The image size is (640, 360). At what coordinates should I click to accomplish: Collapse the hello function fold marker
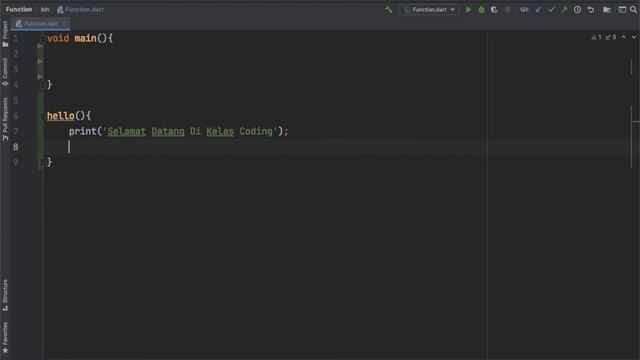pos(42,116)
